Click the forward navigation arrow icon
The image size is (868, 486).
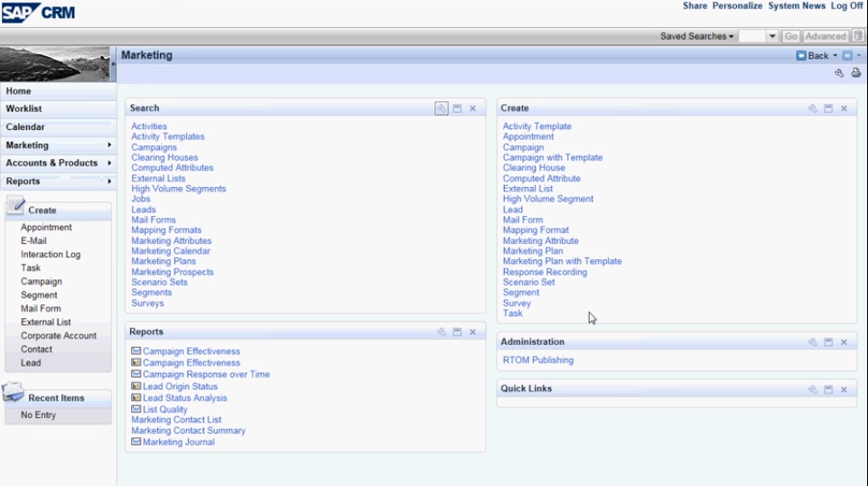pyautogui.click(x=847, y=56)
